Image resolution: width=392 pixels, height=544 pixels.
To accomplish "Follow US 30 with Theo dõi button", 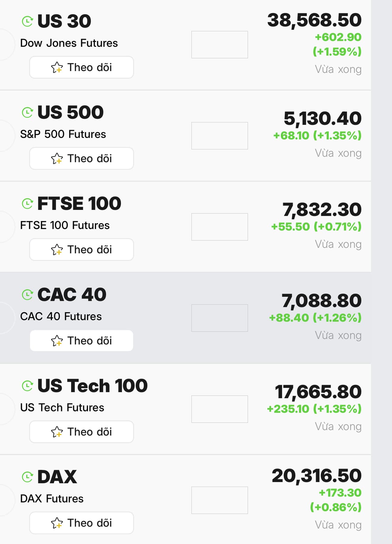I will point(81,67).
